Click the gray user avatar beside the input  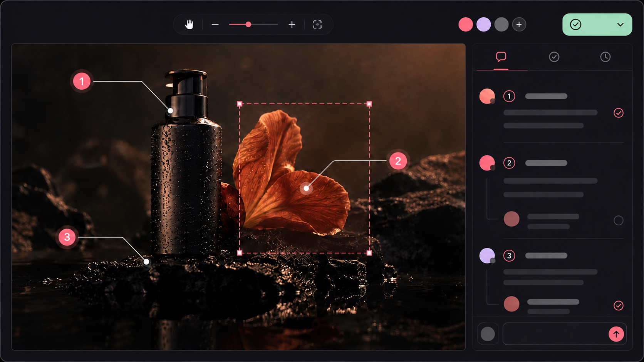488,334
